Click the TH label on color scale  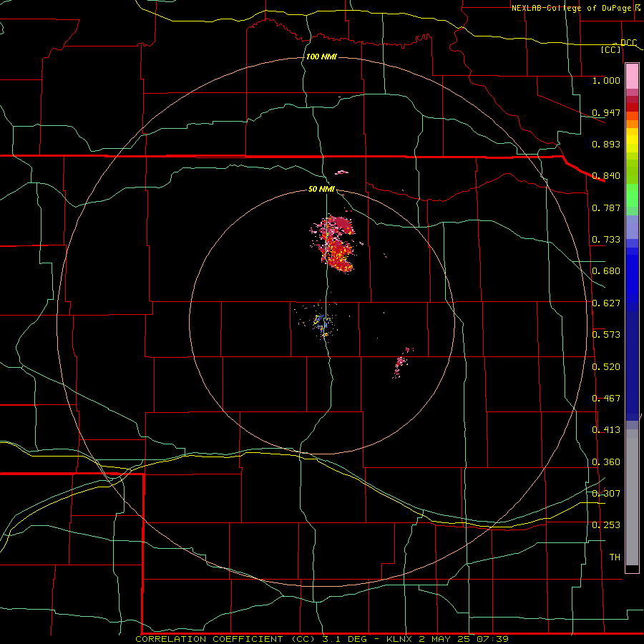tap(615, 557)
